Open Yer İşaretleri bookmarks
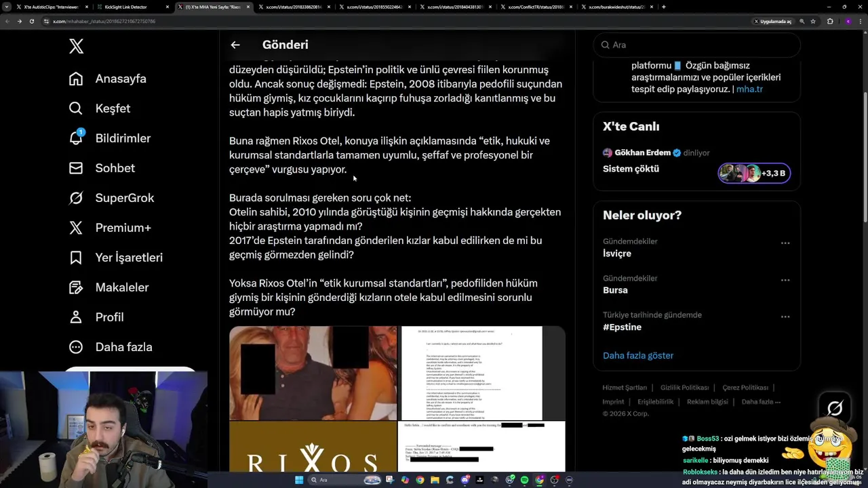Image resolution: width=868 pixels, height=488 pixels. point(116,258)
